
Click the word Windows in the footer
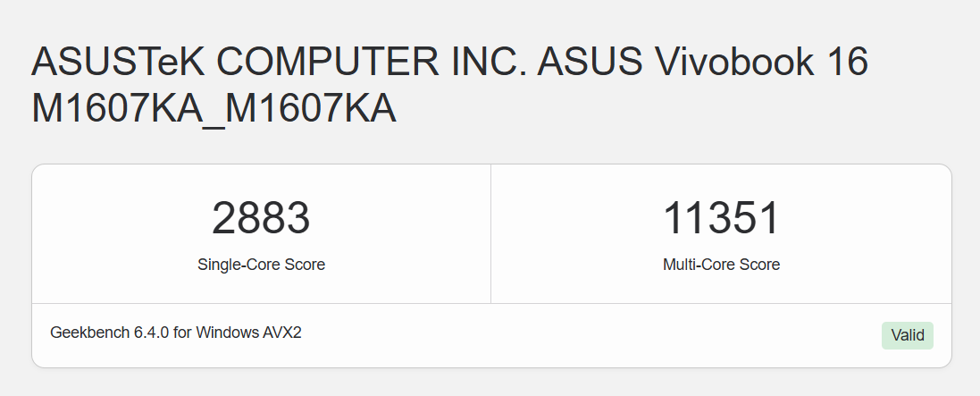click(x=230, y=333)
